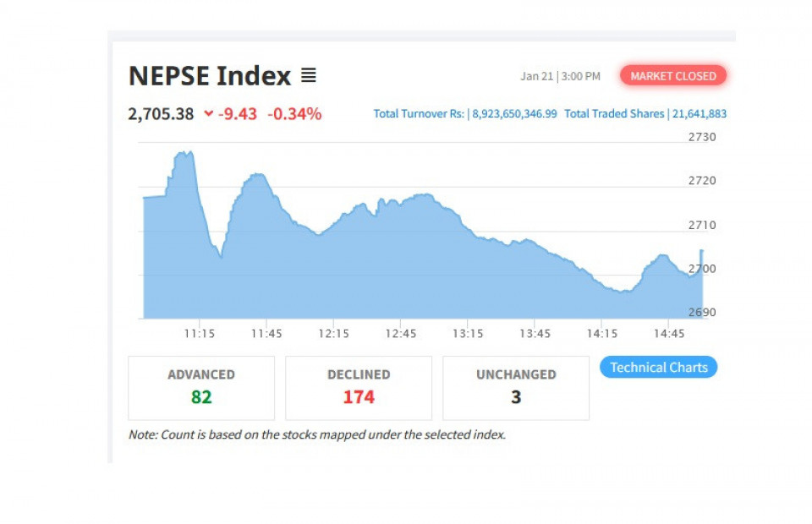
Task: Click the Total Traded Shares value
Action: 700,114
